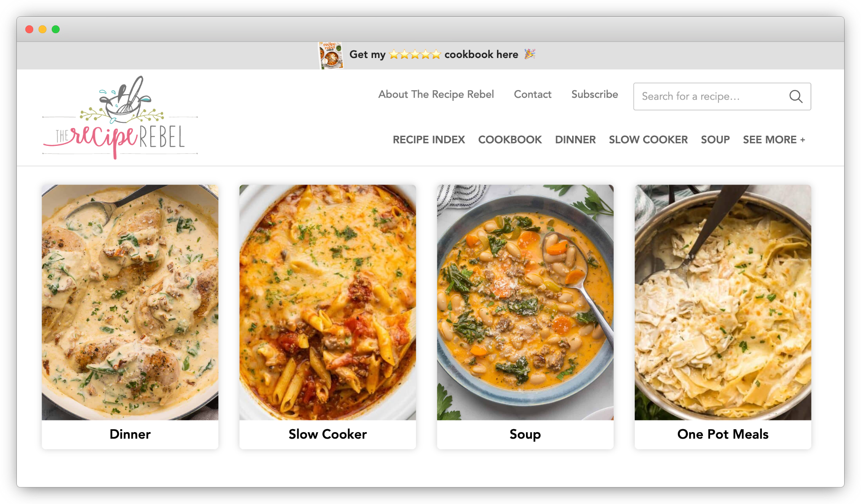
Task: Click the search magnifying glass icon
Action: point(795,96)
